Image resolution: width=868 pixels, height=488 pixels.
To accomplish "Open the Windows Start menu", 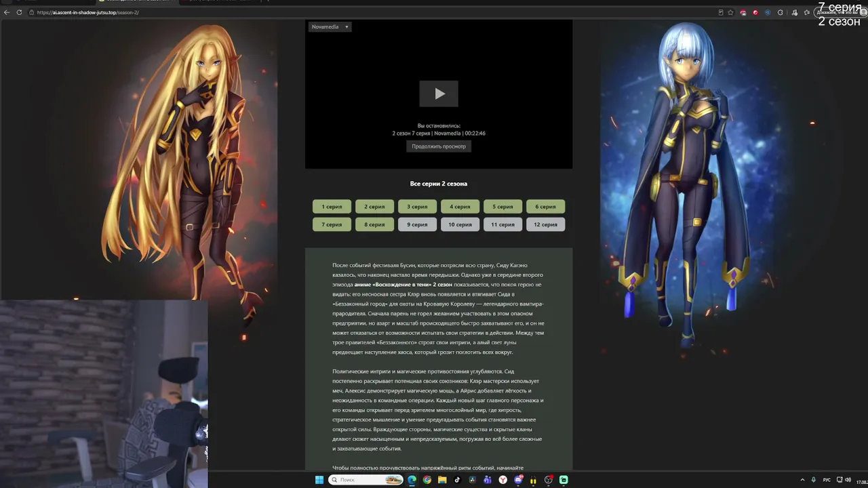I will point(319,480).
